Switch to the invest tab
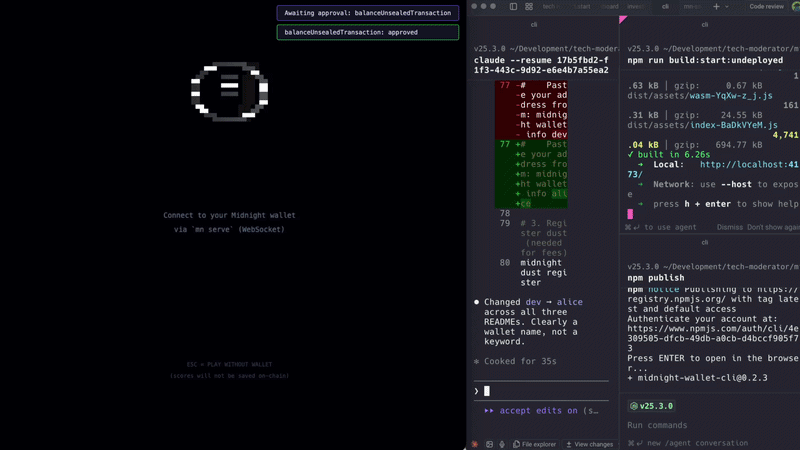Image resolution: width=800 pixels, height=450 pixels. coord(636,7)
